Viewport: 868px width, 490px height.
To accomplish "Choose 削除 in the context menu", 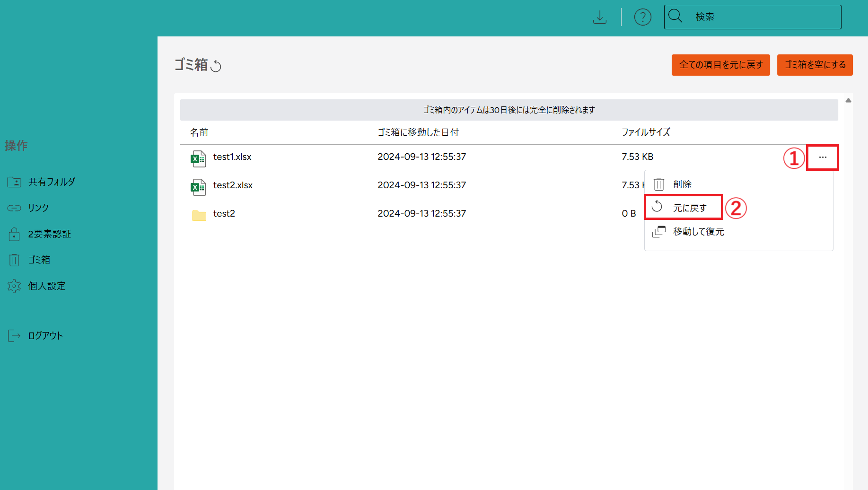I will [682, 184].
